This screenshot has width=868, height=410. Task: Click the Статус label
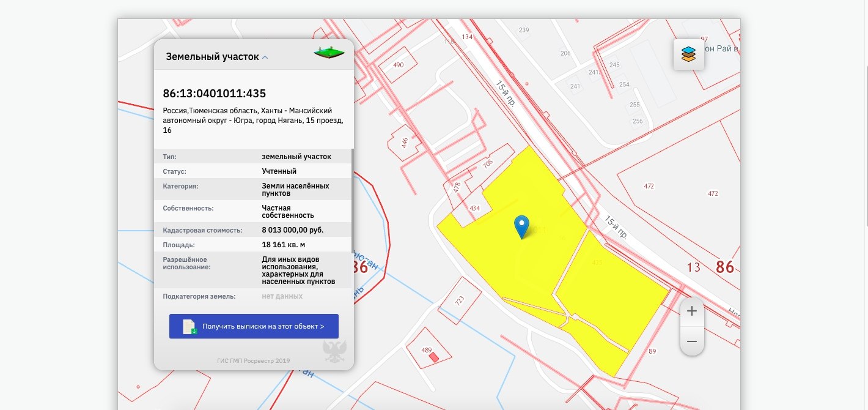(x=175, y=171)
